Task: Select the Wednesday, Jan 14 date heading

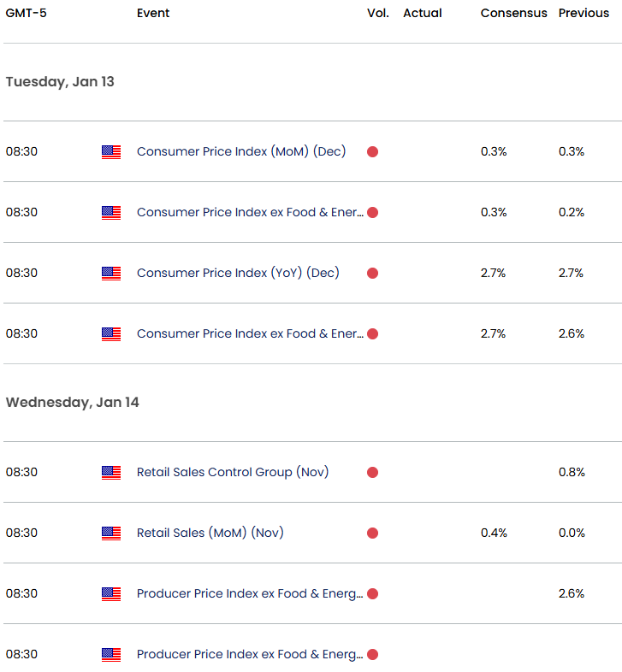Action: [72, 403]
